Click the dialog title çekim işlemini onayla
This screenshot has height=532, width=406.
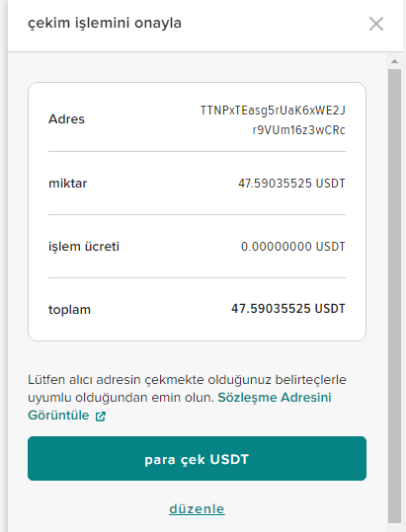105,23
